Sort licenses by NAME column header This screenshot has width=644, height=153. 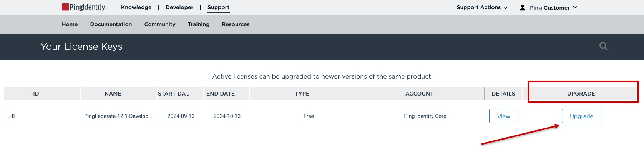(113, 94)
